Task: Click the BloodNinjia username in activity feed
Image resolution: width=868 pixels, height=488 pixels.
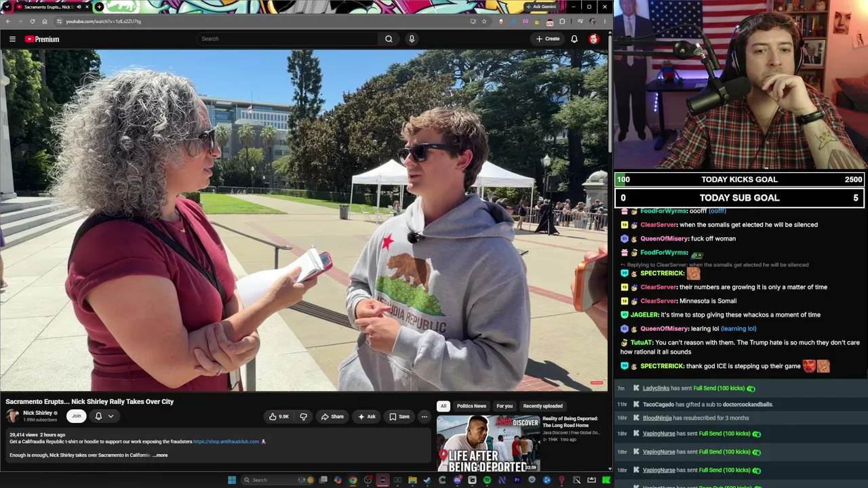Action: point(657,418)
